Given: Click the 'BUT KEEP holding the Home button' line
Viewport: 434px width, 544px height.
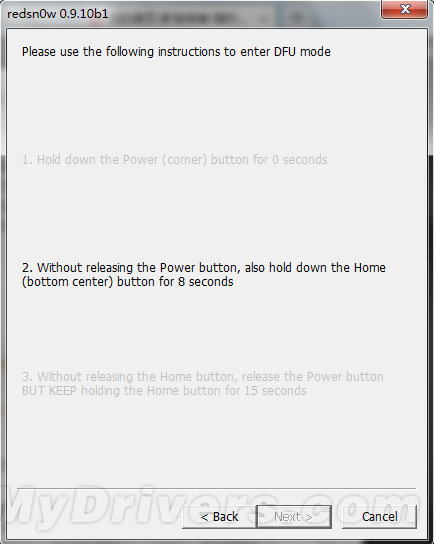Looking at the screenshot, I should pos(164,391).
